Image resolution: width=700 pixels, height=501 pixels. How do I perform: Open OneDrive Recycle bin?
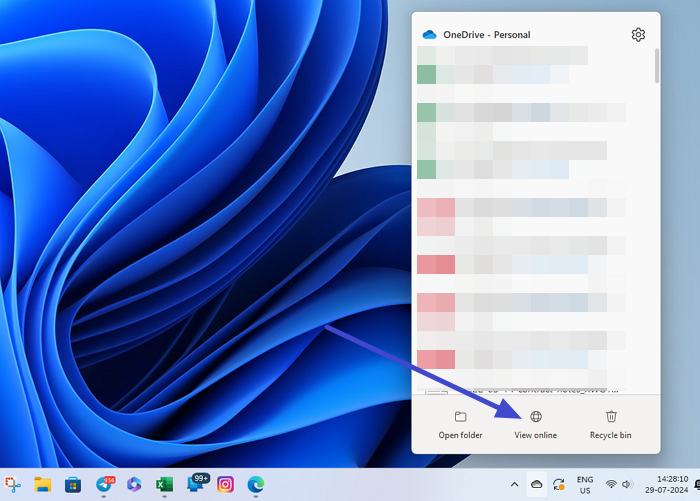(x=611, y=425)
